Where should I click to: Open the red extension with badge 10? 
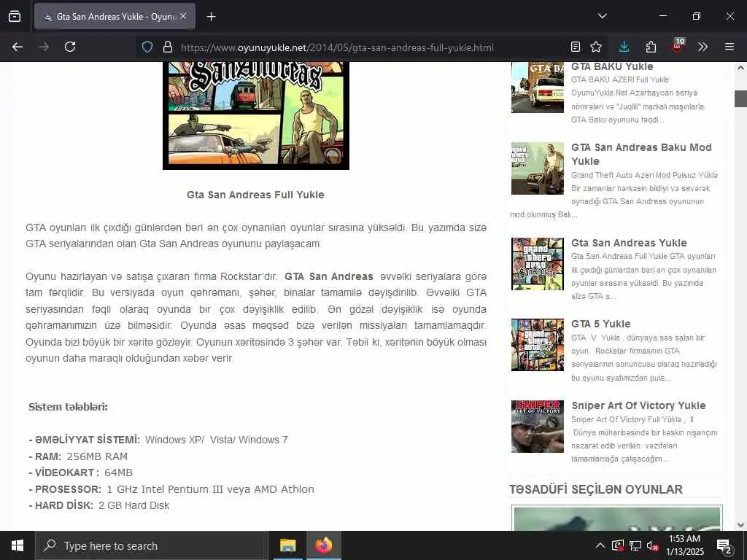coord(678,46)
